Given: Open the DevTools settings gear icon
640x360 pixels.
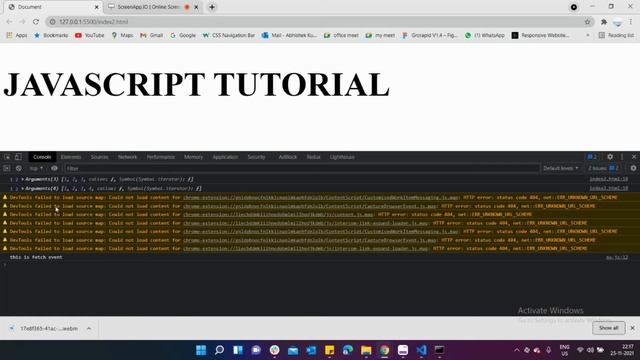Looking at the screenshot, I should pyautogui.click(x=610, y=157).
